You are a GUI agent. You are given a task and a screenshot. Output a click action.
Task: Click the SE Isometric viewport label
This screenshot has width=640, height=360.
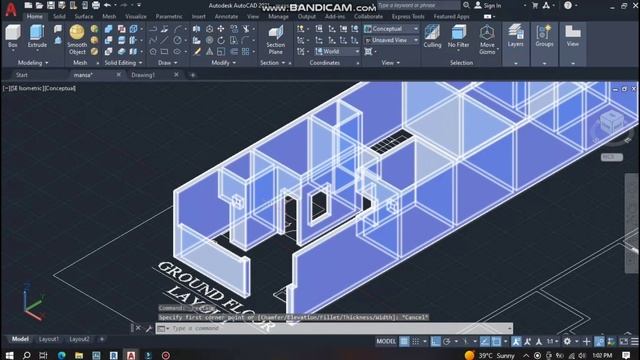coord(27,88)
